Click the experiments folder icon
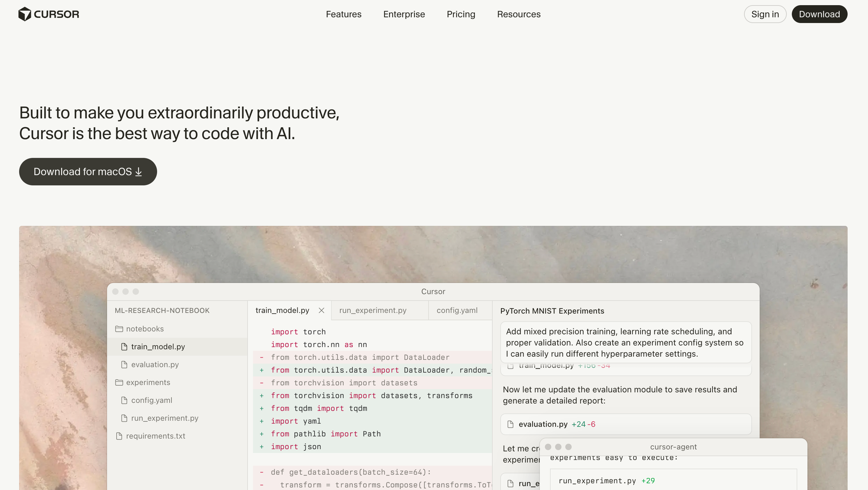 click(119, 382)
